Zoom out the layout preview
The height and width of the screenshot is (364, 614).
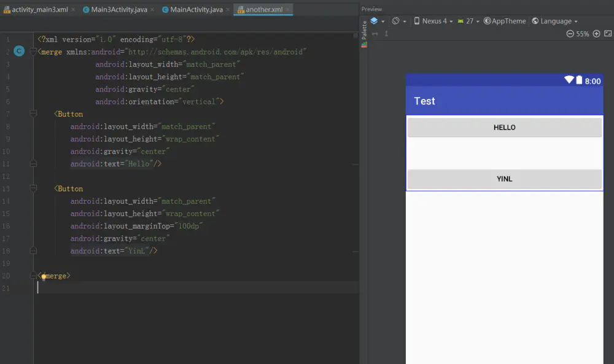pos(570,34)
